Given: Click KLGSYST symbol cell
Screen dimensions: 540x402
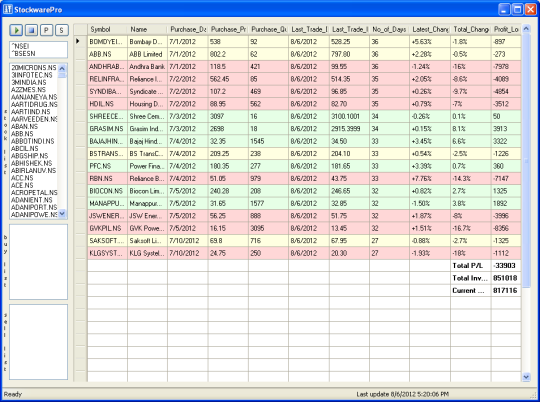Looking at the screenshot, I should pyautogui.click(x=107, y=253).
